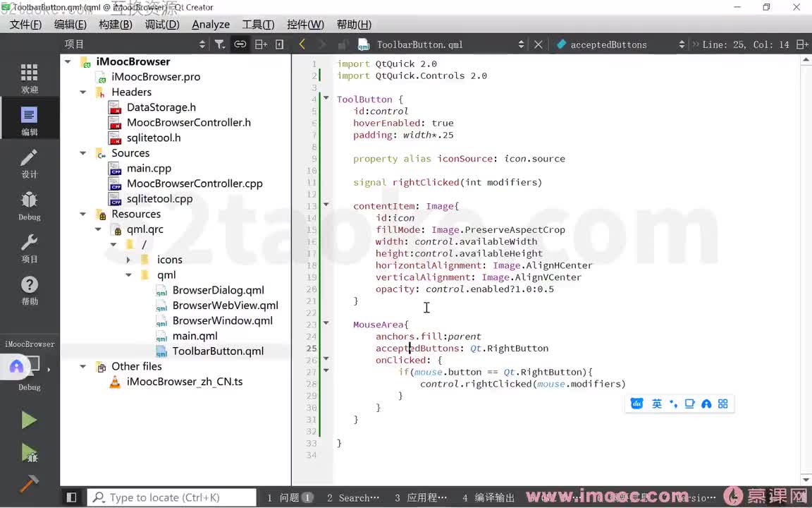Open the Welcome (欢迎) mode
Viewport: 812px width, 508px height.
(x=29, y=78)
